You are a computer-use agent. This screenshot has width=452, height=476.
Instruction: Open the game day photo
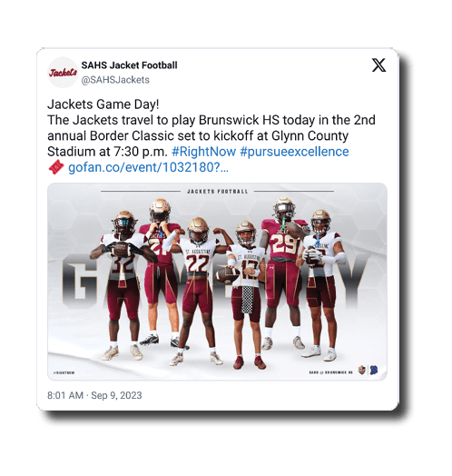tap(217, 282)
